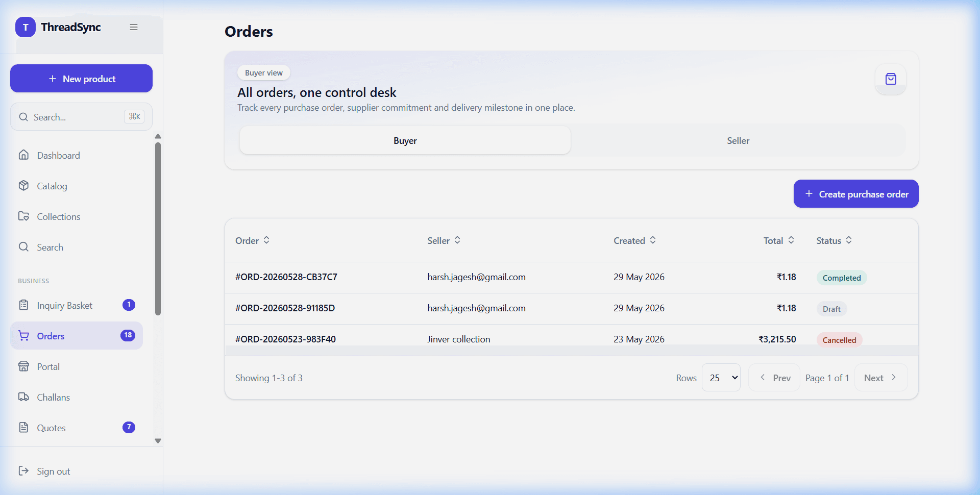The height and width of the screenshot is (495, 980).
Task: Click the Cancelled status badge
Action: 839,340
